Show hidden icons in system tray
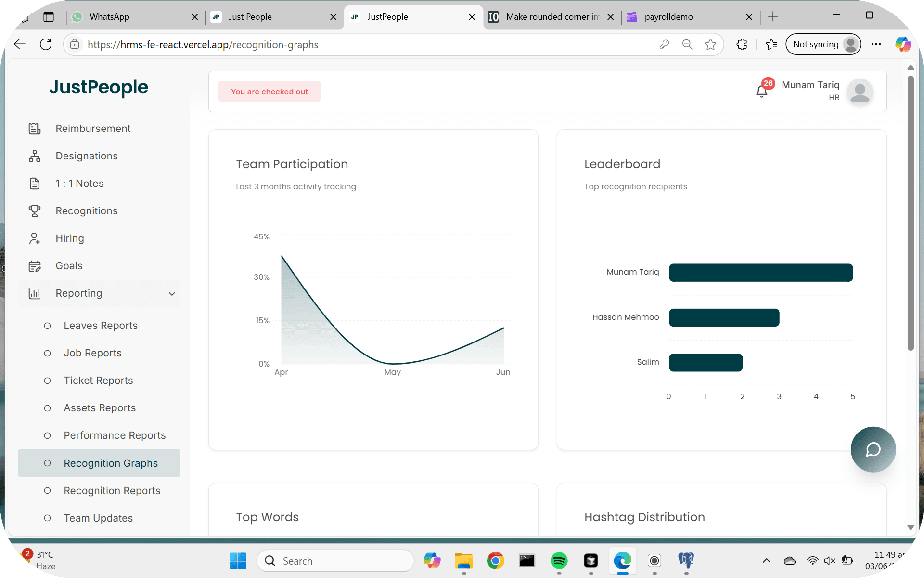This screenshot has width=924, height=578. (767, 561)
